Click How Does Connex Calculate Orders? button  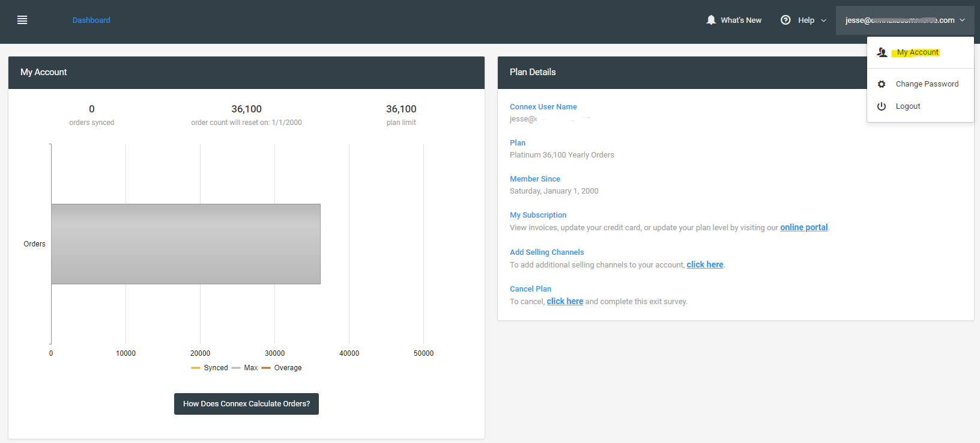(x=246, y=404)
